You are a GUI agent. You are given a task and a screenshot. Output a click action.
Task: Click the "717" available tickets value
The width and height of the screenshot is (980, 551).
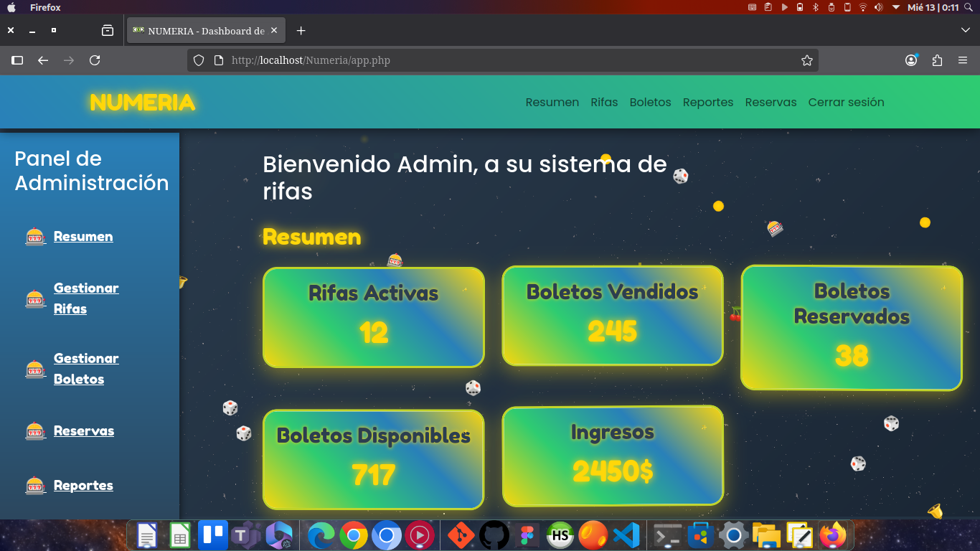[x=374, y=475]
